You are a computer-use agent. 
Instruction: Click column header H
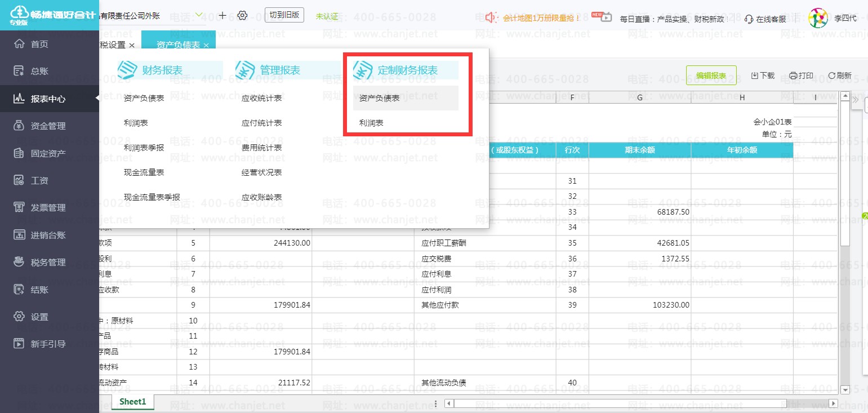(x=742, y=97)
